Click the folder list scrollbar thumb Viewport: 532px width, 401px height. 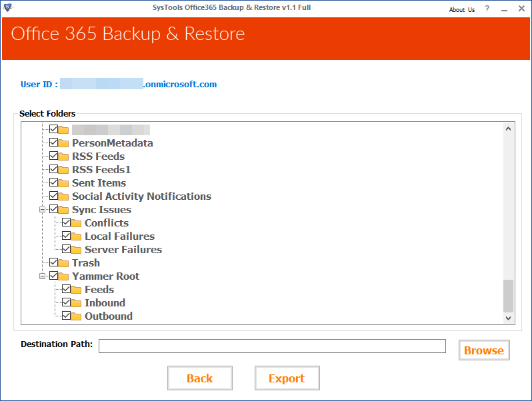click(508, 296)
